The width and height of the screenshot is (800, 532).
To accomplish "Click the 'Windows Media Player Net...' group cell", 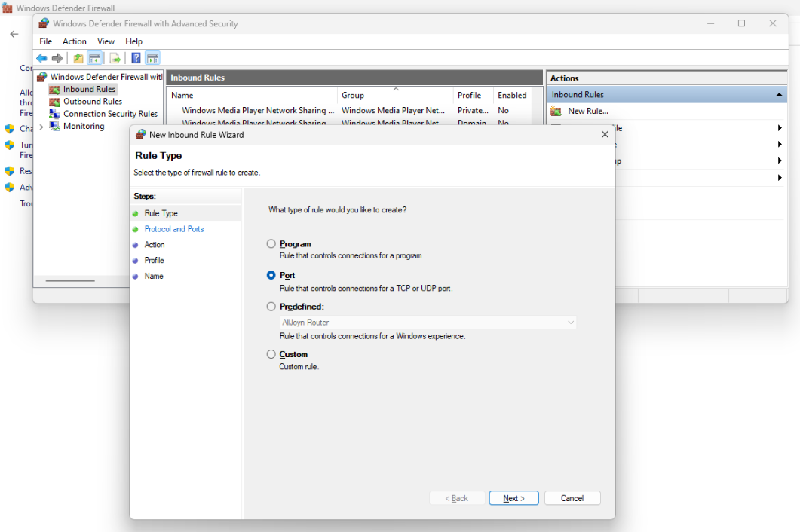I will tap(394, 110).
